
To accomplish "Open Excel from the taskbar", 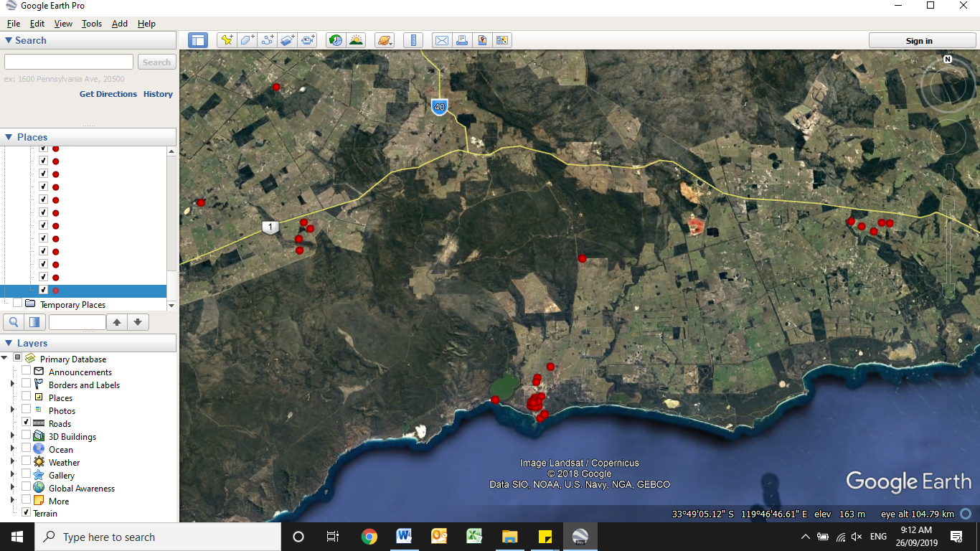I will pyautogui.click(x=474, y=537).
